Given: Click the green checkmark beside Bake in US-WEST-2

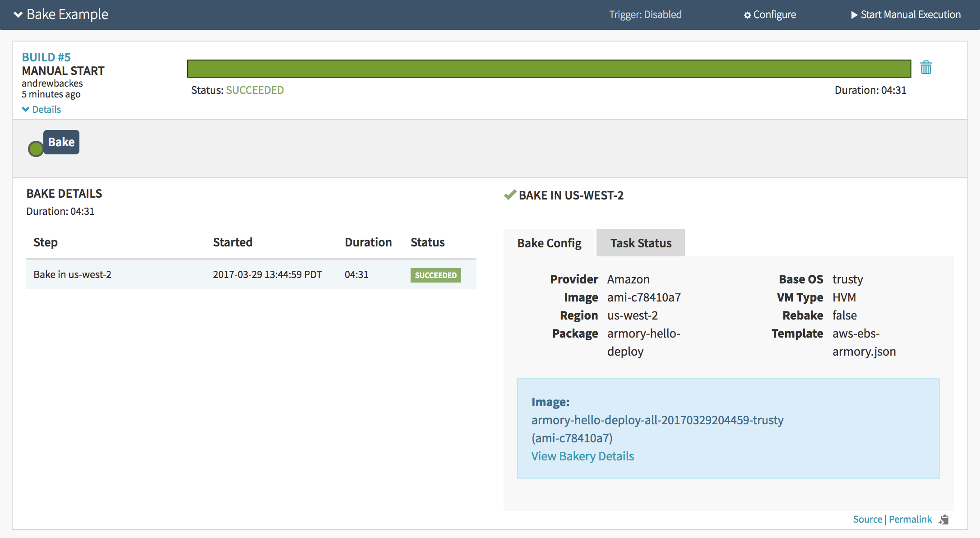Looking at the screenshot, I should point(510,195).
